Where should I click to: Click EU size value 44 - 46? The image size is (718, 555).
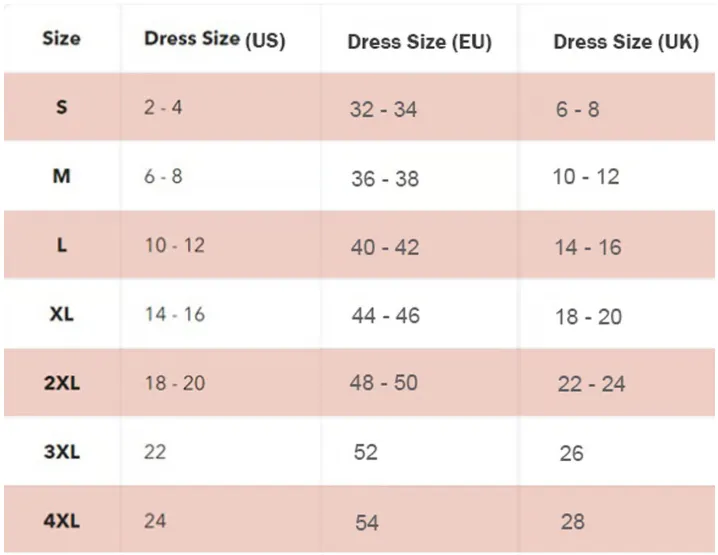385,316
